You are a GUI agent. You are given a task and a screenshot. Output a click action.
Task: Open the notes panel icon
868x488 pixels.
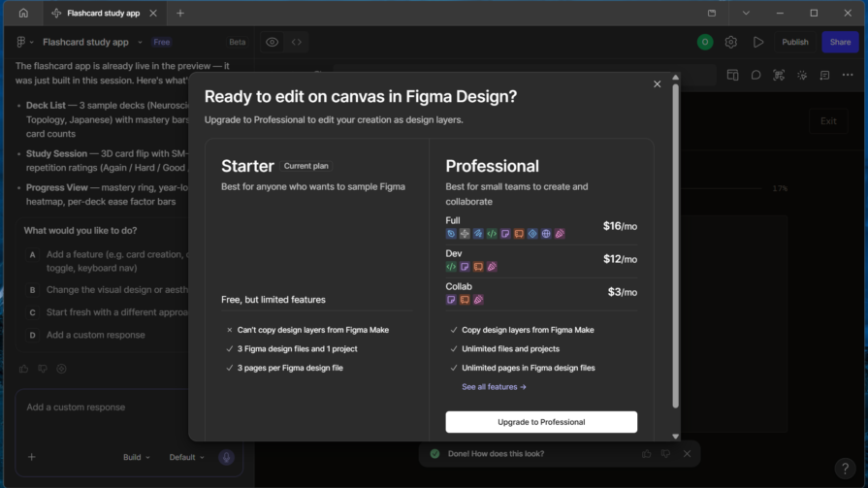tap(824, 76)
